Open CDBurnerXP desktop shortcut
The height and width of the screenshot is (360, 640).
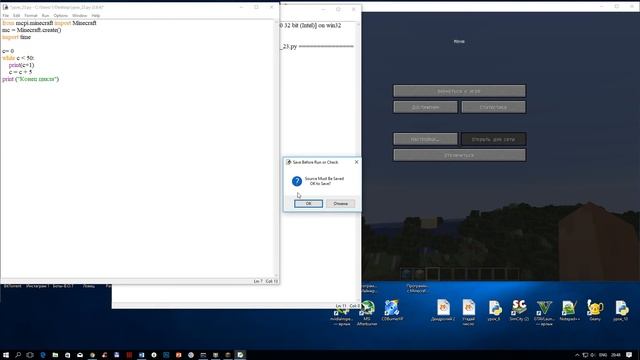392,310
